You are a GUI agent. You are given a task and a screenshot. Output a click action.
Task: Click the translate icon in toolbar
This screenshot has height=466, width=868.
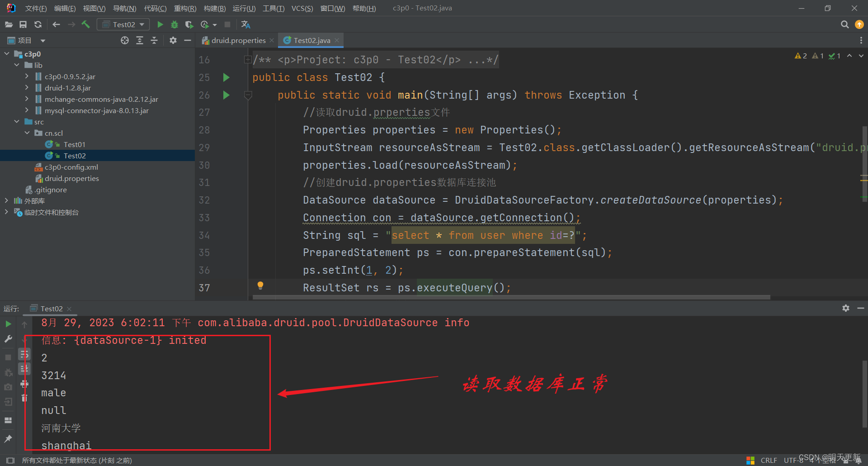click(245, 24)
